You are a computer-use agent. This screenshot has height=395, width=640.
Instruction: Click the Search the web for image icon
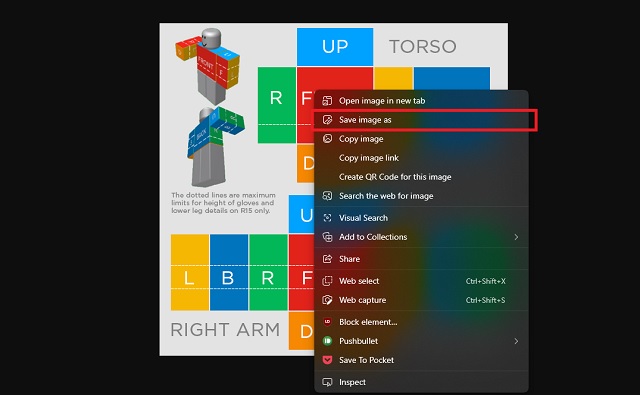click(x=327, y=196)
